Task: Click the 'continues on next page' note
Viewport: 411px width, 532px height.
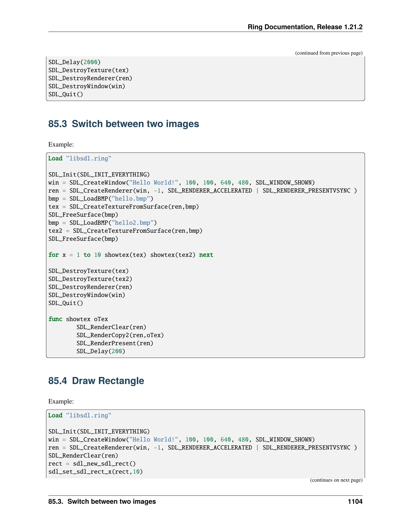Action: pyautogui.click(x=336, y=480)
